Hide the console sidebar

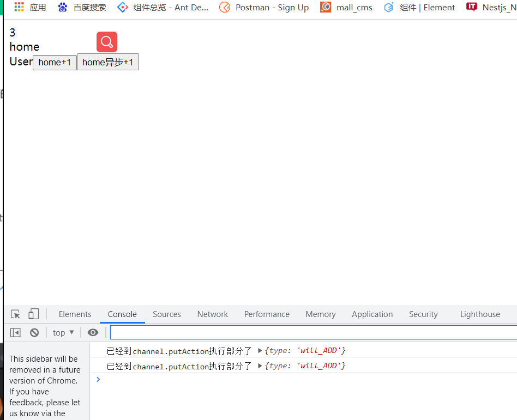(15, 333)
